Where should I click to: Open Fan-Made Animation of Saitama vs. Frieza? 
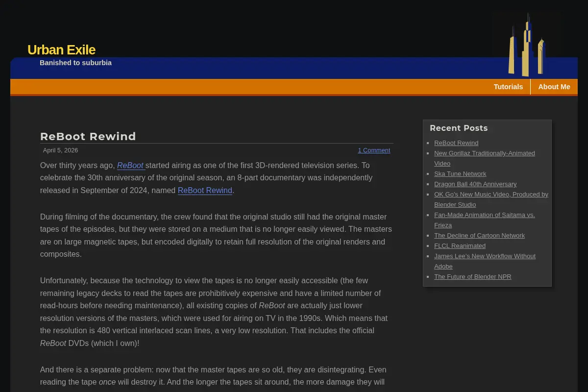pos(485,220)
